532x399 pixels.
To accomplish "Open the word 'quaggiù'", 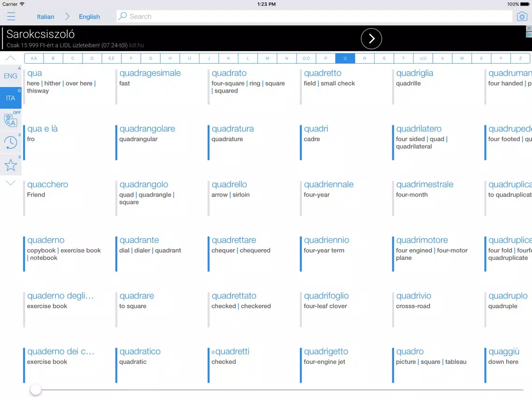I will (504, 351).
